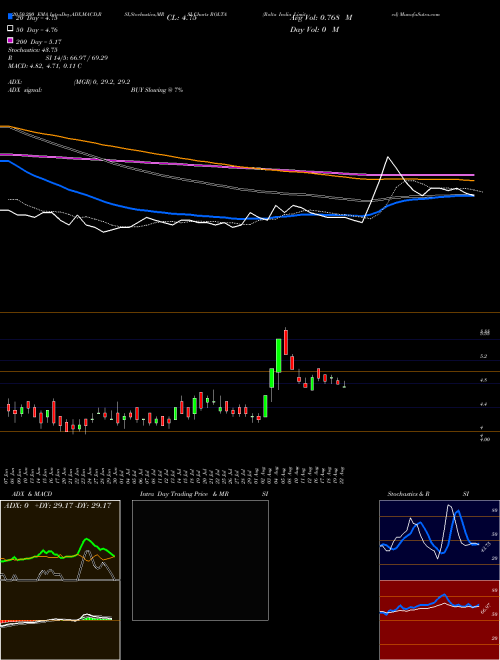Image resolution: width=500 pixels, height=660 pixels.
Task: Open the blue Stochastics chart panel
Action: (439, 540)
